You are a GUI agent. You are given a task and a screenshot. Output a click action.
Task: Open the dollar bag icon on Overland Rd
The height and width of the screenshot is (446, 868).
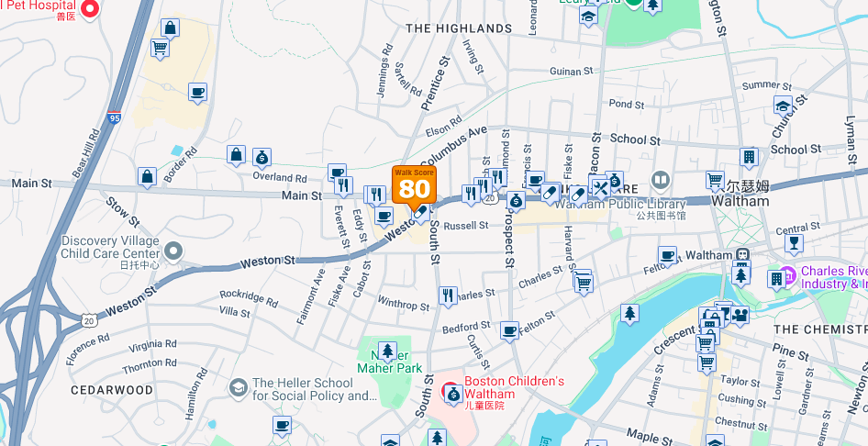pyautogui.click(x=262, y=158)
